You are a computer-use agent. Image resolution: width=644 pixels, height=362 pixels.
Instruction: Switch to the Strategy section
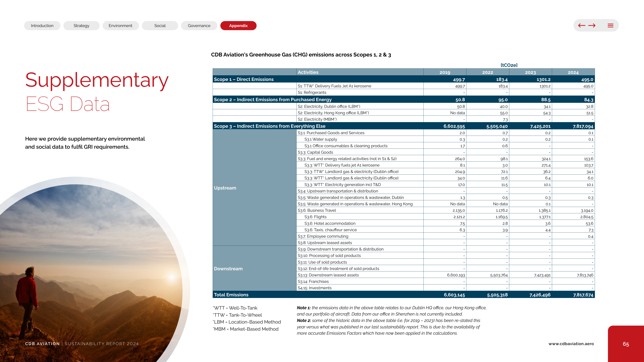[x=81, y=26]
